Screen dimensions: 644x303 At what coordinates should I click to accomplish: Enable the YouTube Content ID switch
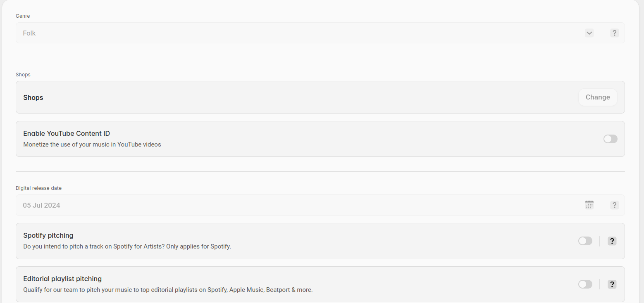click(610, 139)
